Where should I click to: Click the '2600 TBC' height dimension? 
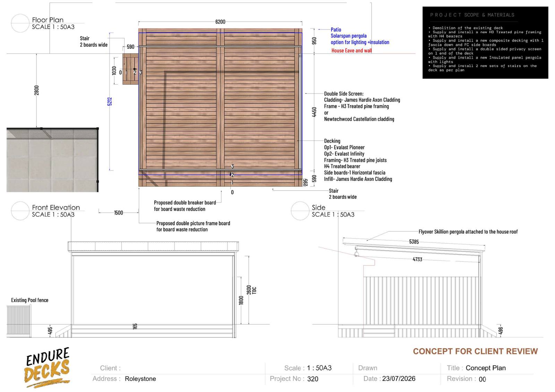click(x=251, y=290)
